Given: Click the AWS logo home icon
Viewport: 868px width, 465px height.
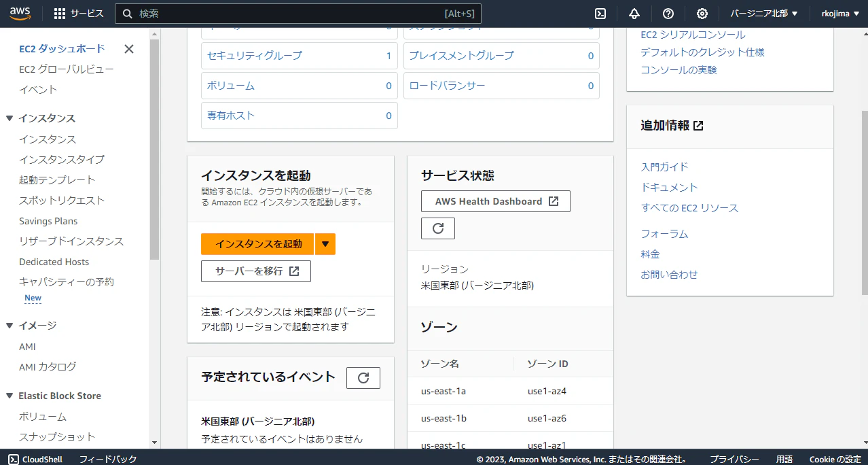Looking at the screenshot, I should pos(19,14).
